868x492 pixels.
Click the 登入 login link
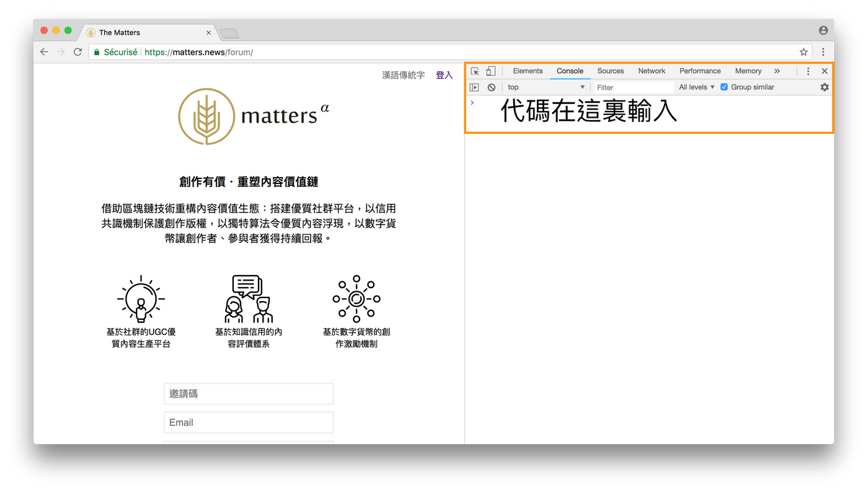pyautogui.click(x=445, y=75)
